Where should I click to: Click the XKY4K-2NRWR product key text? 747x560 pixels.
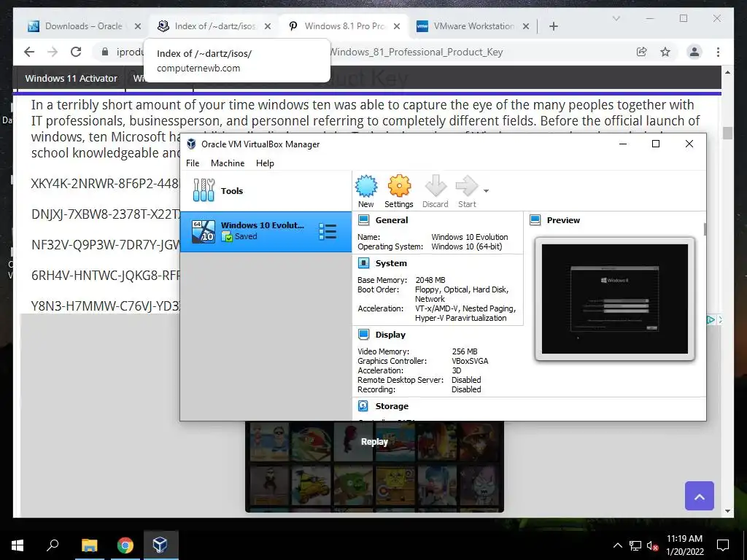(105, 183)
